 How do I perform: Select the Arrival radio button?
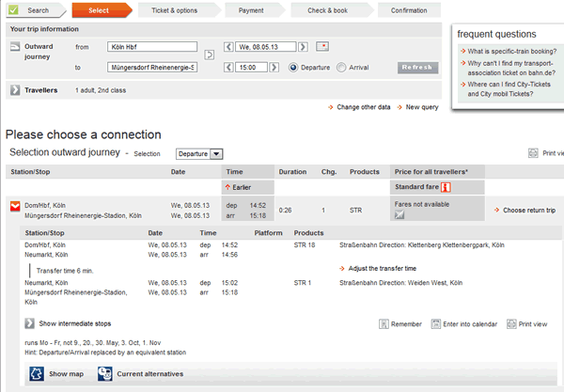tap(340, 67)
